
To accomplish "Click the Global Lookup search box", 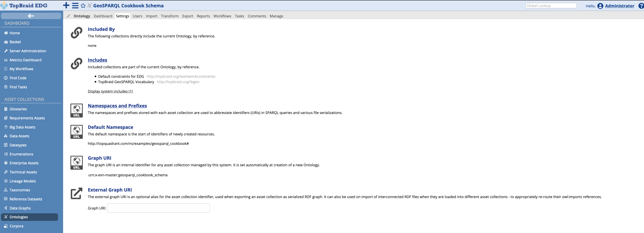I will pos(551,6).
